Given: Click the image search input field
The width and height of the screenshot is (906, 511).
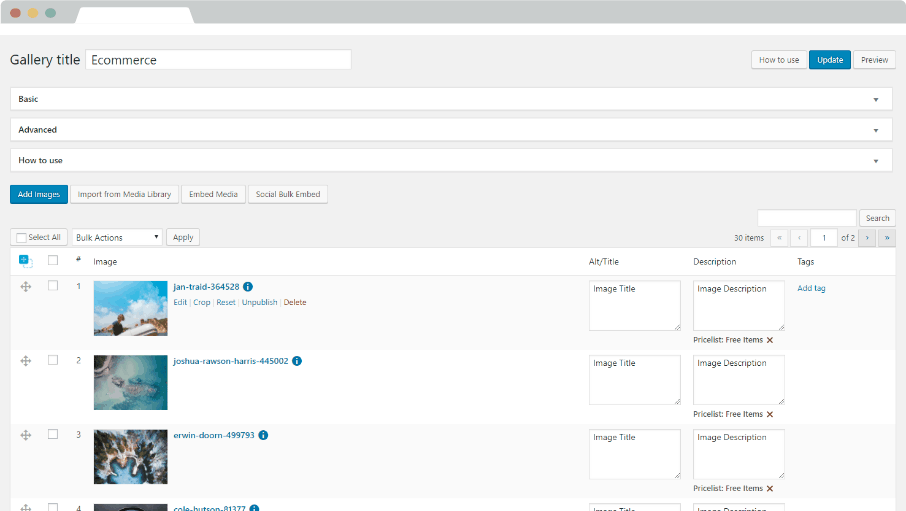Looking at the screenshot, I should coord(807,219).
